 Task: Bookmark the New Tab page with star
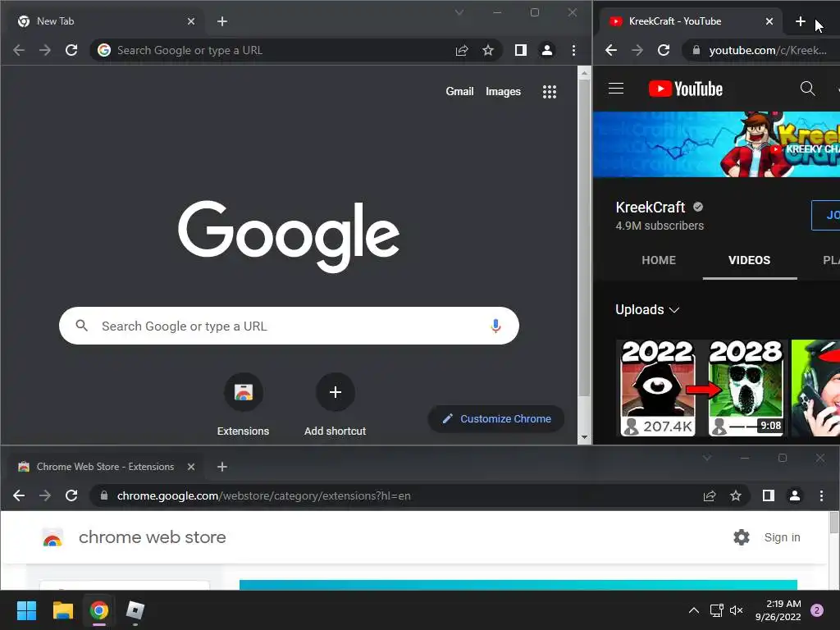[x=487, y=50]
